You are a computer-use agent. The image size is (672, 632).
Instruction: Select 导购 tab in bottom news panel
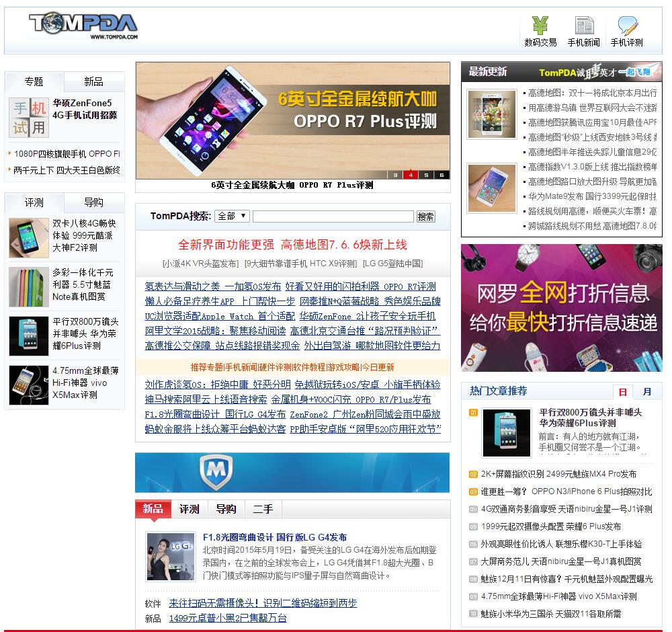pos(226,509)
